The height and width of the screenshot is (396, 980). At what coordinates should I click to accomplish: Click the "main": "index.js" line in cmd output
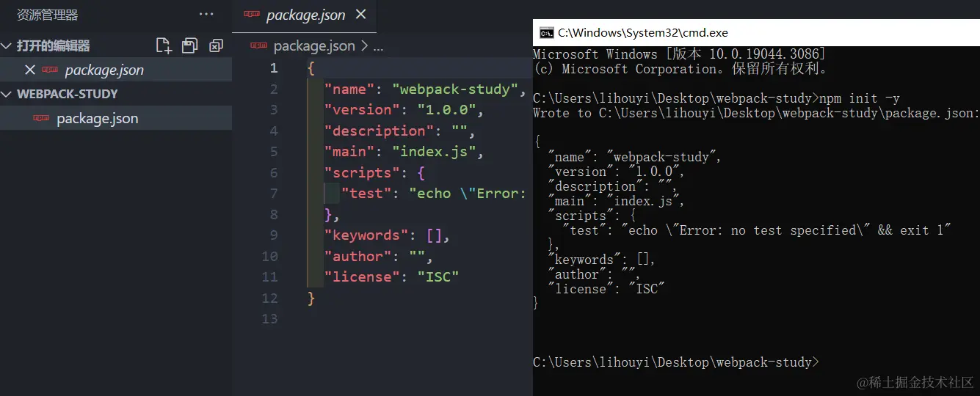pos(617,201)
